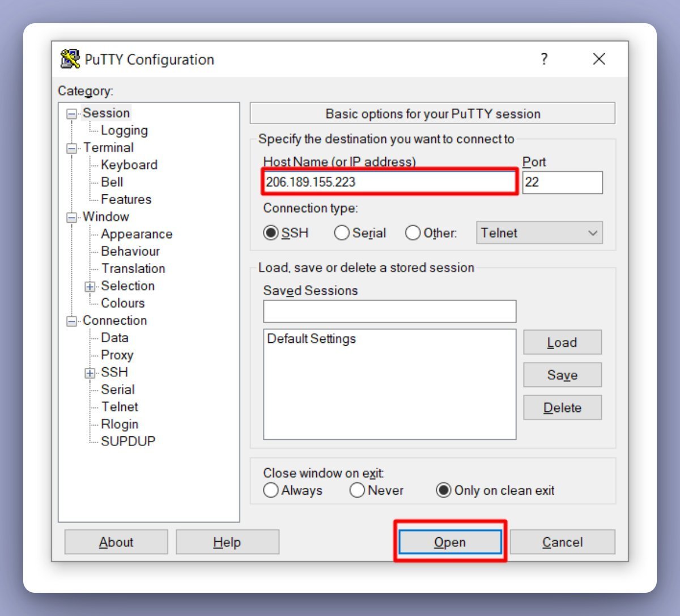
Task: Set close window on exit to Never
Action: (357, 490)
